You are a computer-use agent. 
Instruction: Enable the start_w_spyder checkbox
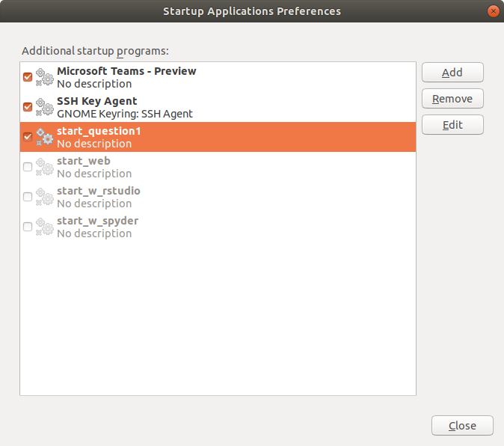click(x=28, y=227)
